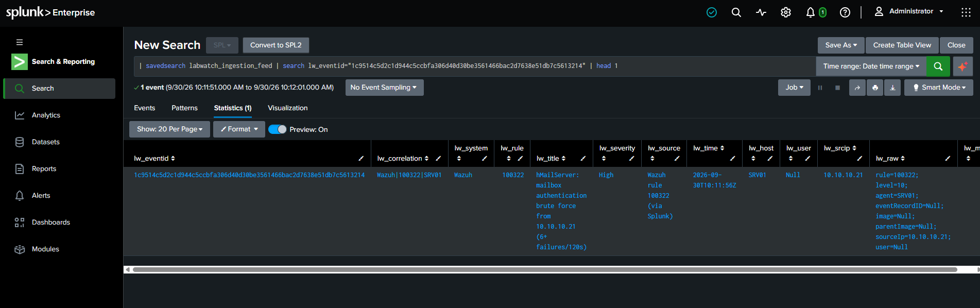Switch to the Visualization tab

point(288,108)
